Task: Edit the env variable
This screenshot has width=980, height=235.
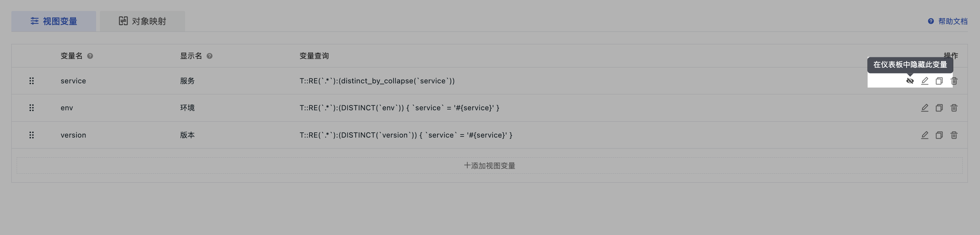Action: [x=924, y=108]
